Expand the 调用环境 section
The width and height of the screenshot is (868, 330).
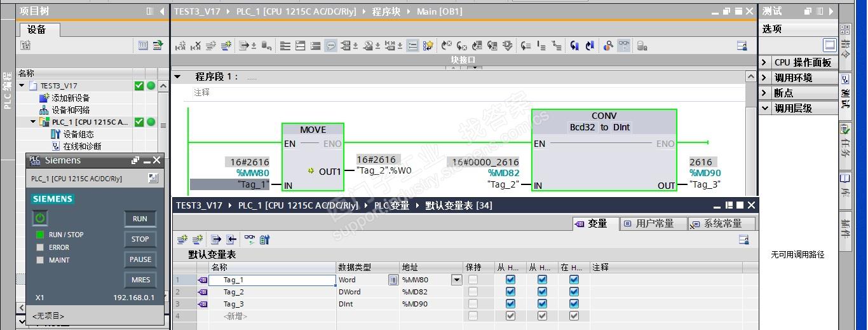point(764,78)
